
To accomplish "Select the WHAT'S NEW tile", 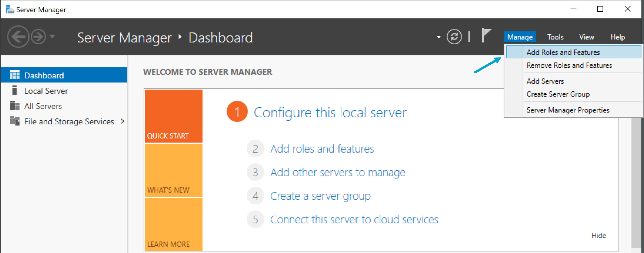I will [173, 170].
